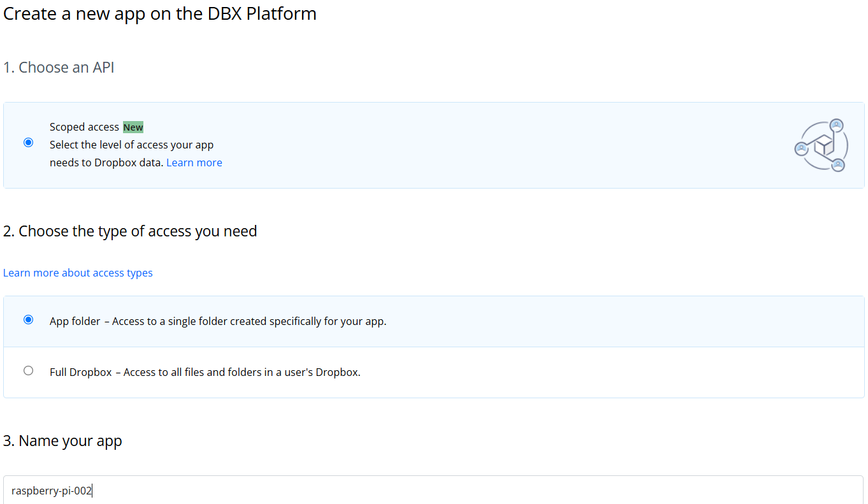Select the Full Dropbox radio option
The width and height of the screenshot is (868, 504).
[x=28, y=371]
